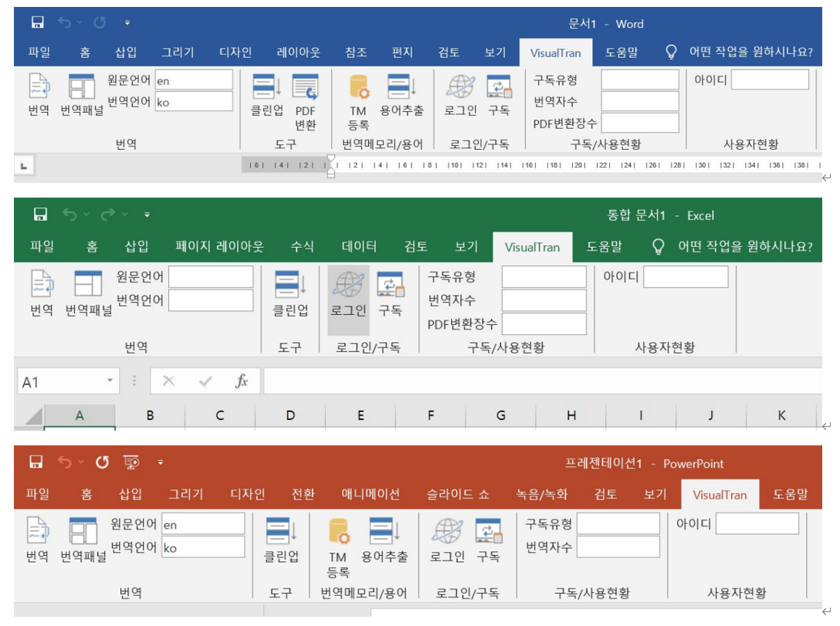Click the Excel 번역 translate icon
Image resolution: width=840 pixels, height=626 pixels.
(41, 293)
